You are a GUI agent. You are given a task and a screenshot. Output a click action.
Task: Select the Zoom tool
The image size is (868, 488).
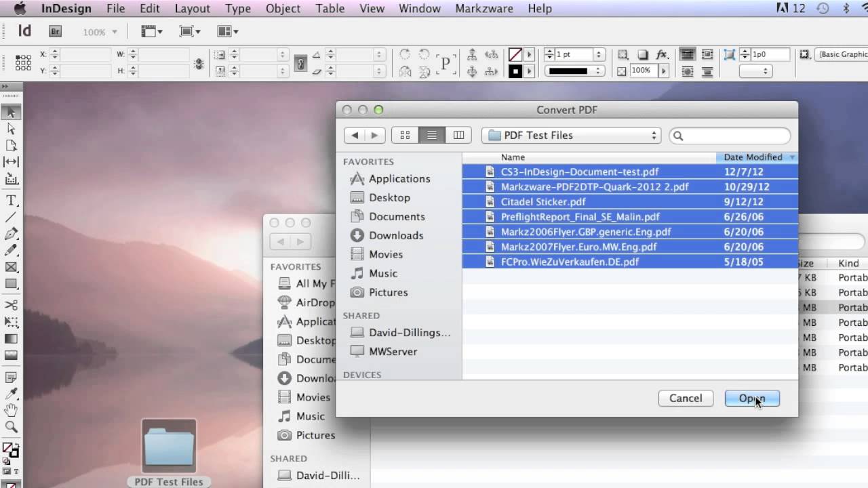point(11,427)
